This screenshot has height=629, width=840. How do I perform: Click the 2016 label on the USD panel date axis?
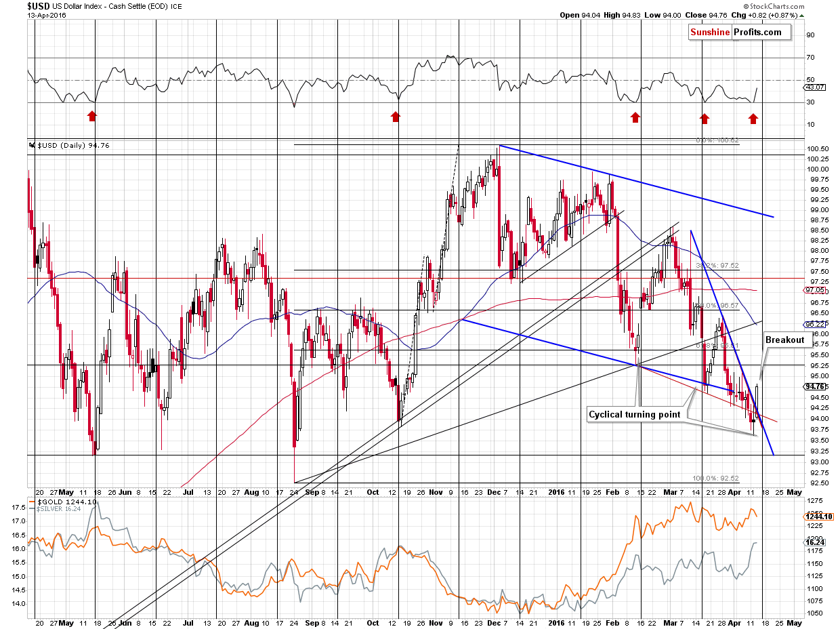tap(555, 492)
